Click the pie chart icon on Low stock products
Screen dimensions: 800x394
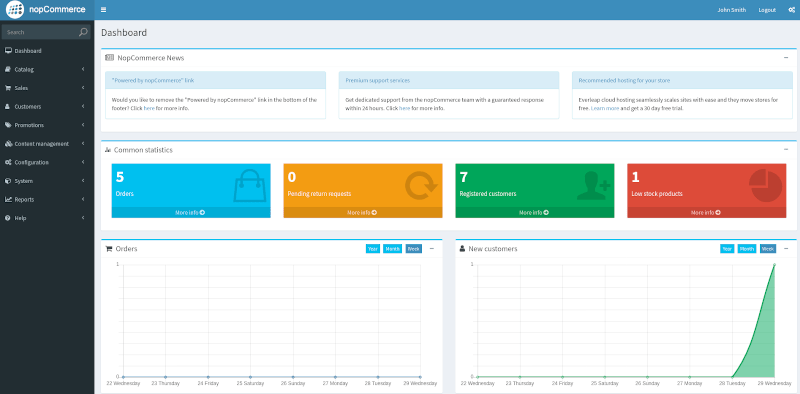pyautogui.click(x=766, y=186)
